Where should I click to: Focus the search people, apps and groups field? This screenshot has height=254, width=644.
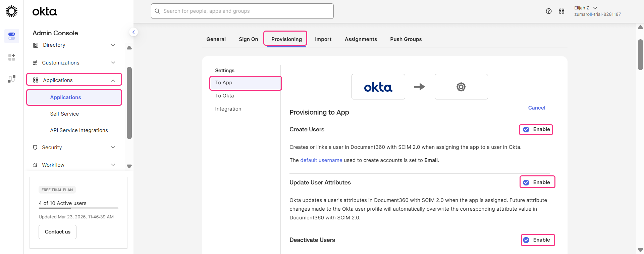coord(242,11)
